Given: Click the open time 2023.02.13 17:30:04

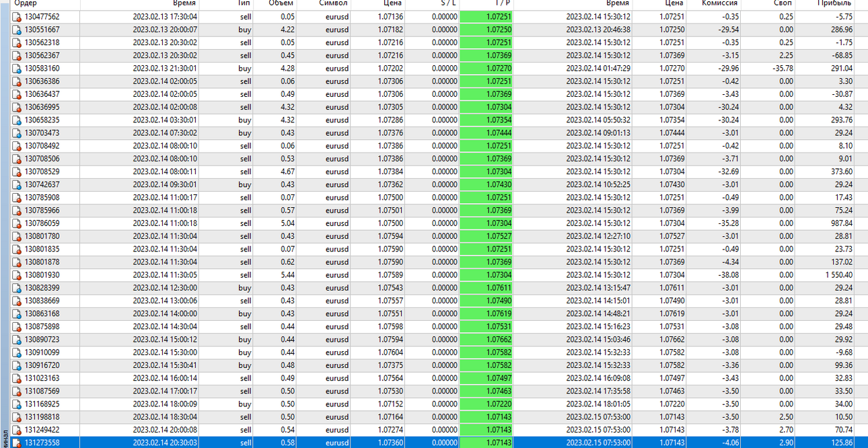Looking at the screenshot, I should 165,17.
